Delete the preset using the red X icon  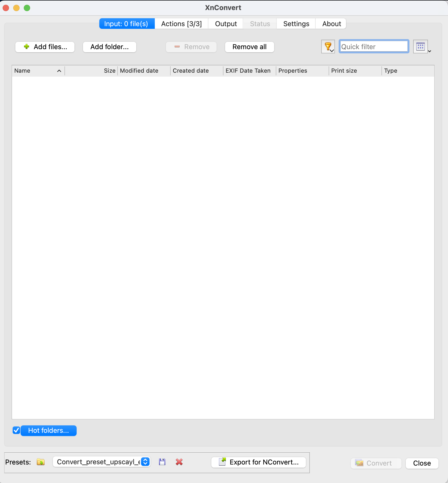pyautogui.click(x=179, y=462)
